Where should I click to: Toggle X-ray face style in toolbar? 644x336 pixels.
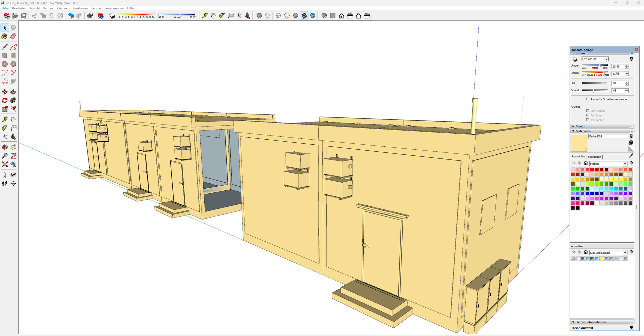tap(259, 16)
